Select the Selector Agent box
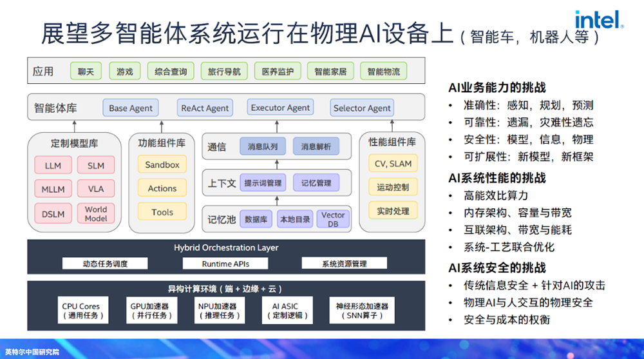Viewport: 644px width, 359px height. [x=361, y=108]
